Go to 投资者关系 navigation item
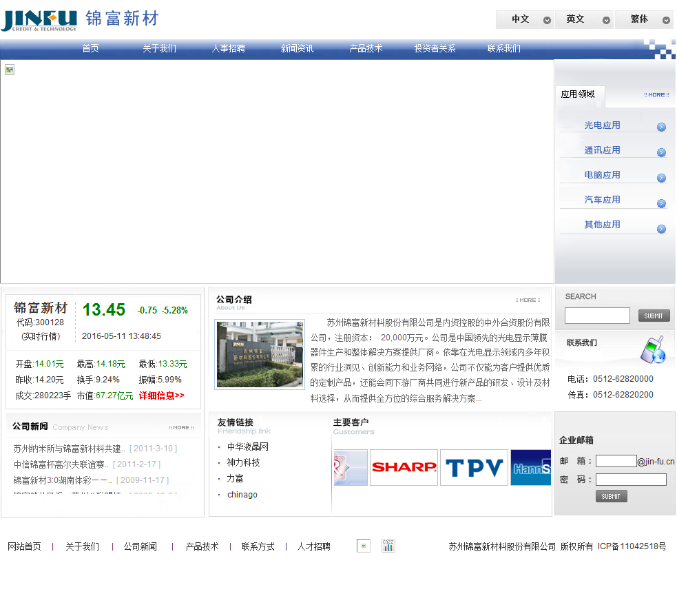This screenshot has height=616, width=677. [x=435, y=49]
